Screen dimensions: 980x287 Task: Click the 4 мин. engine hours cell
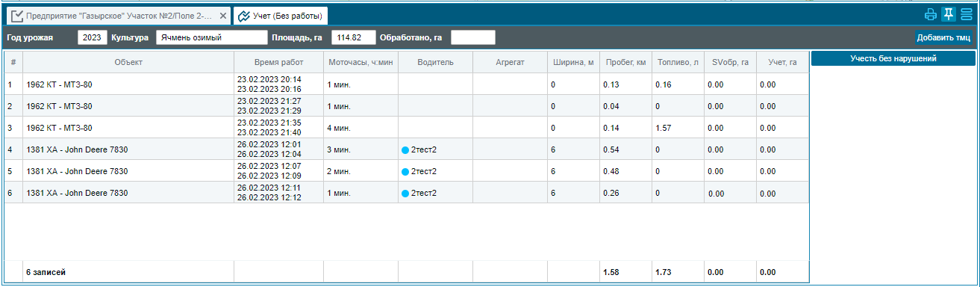pos(361,128)
